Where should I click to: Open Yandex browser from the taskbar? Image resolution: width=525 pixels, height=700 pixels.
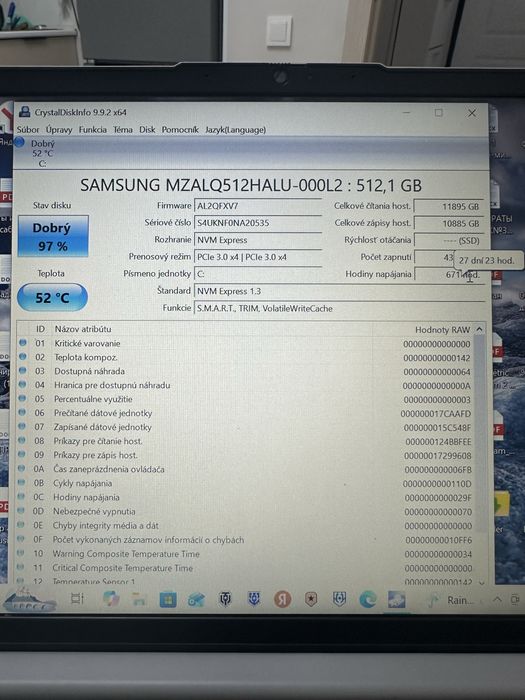pyautogui.click(x=282, y=599)
